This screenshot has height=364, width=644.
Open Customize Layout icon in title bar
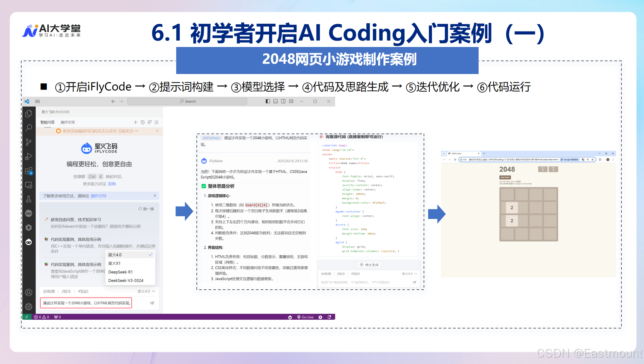[x=291, y=101]
